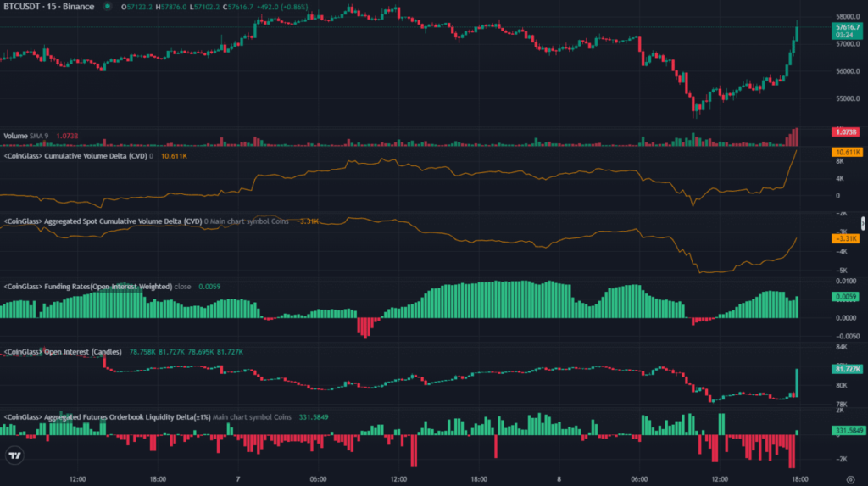Click the BTCUSDT 15 Binance symbol title
Screen dimensions: 868x486
point(48,7)
